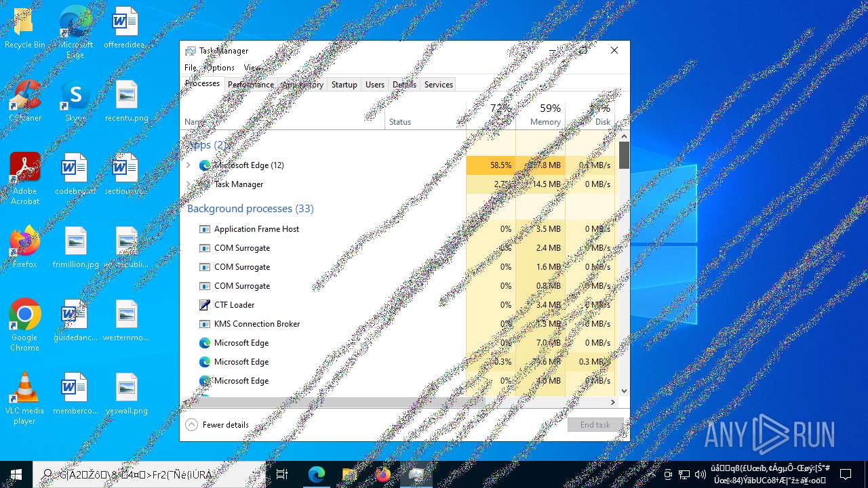Click the vertical scrollbar thumb
This screenshot has height=488, width=868.
tap(624, 155)
